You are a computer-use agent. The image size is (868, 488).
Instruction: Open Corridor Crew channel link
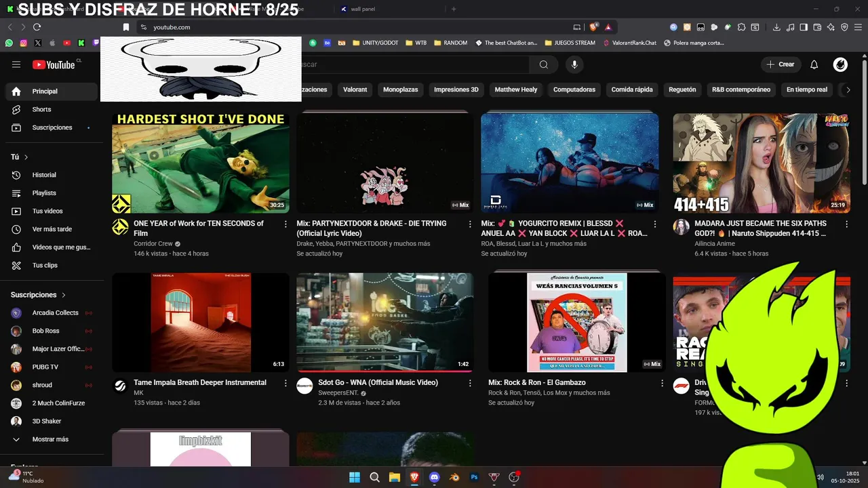(x=153, y=243)
